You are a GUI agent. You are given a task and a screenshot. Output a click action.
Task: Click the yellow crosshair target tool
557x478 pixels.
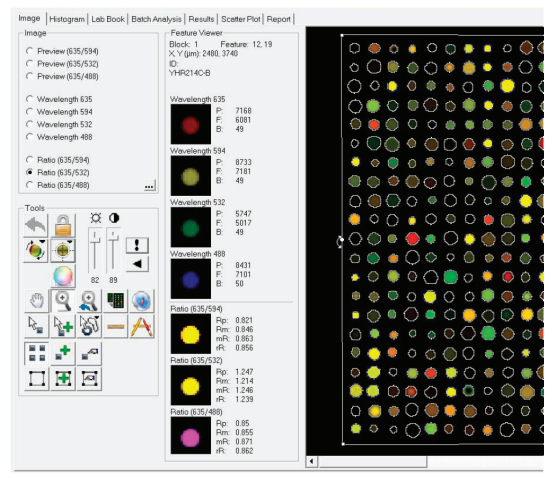pos(63,250)
